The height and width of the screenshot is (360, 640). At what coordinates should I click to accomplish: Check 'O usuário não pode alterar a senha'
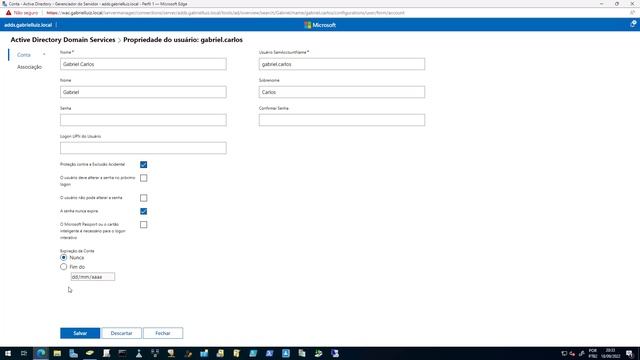point(143,198)
